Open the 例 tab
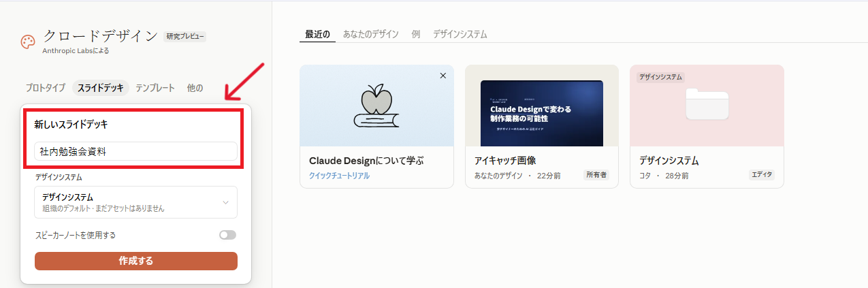Image resolution: width=868 pixels, height=288 pixels. [416, 34]
